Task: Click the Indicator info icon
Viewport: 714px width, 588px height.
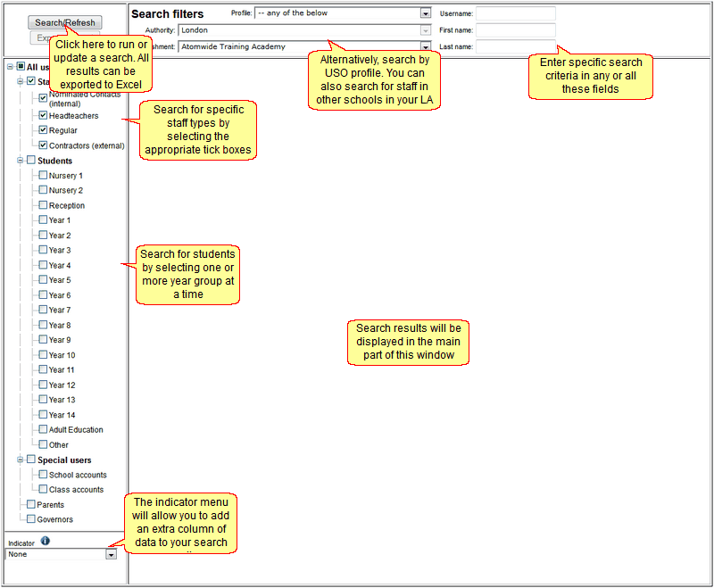Action: pos(46,541)
